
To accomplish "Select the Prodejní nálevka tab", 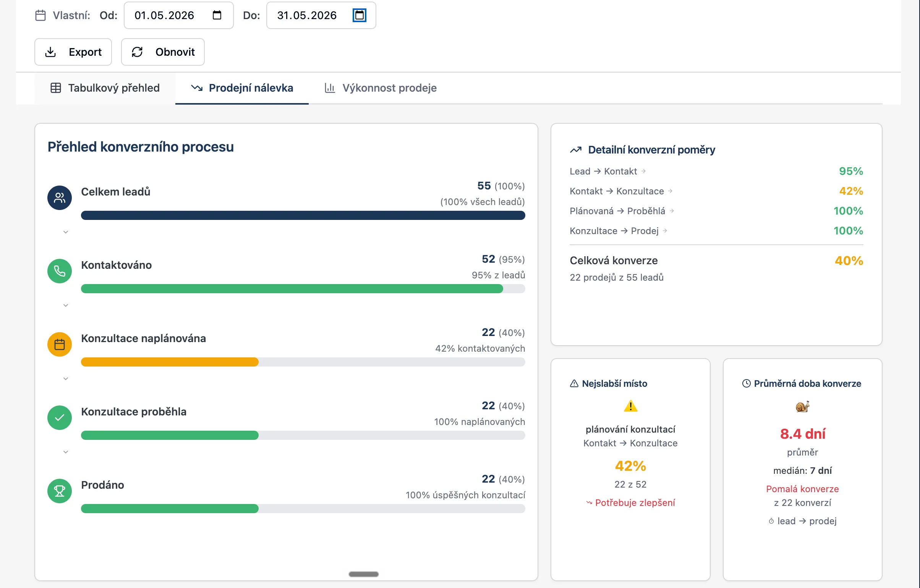I will tap(242, 88).
